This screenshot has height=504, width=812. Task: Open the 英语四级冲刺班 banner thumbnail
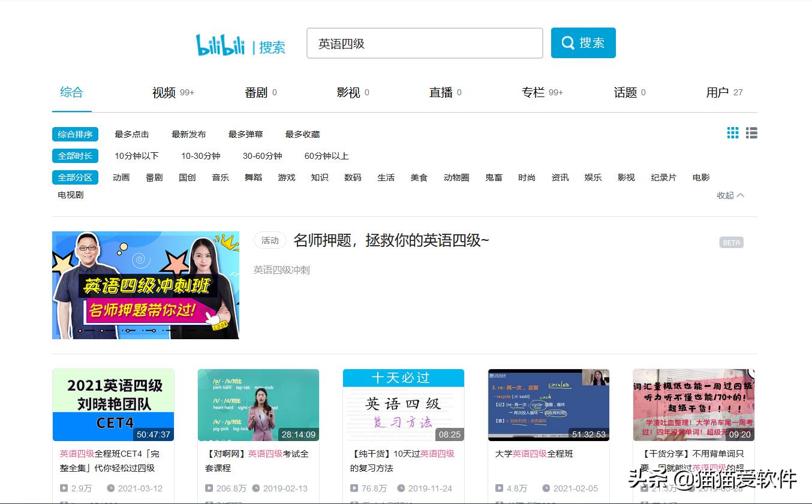coord(146,285)
